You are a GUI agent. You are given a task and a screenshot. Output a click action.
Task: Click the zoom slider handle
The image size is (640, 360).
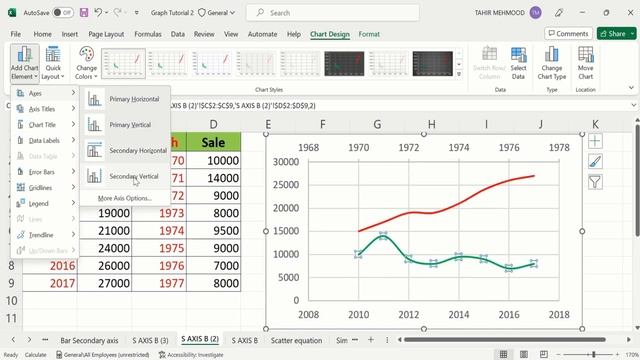click(594, 354)
